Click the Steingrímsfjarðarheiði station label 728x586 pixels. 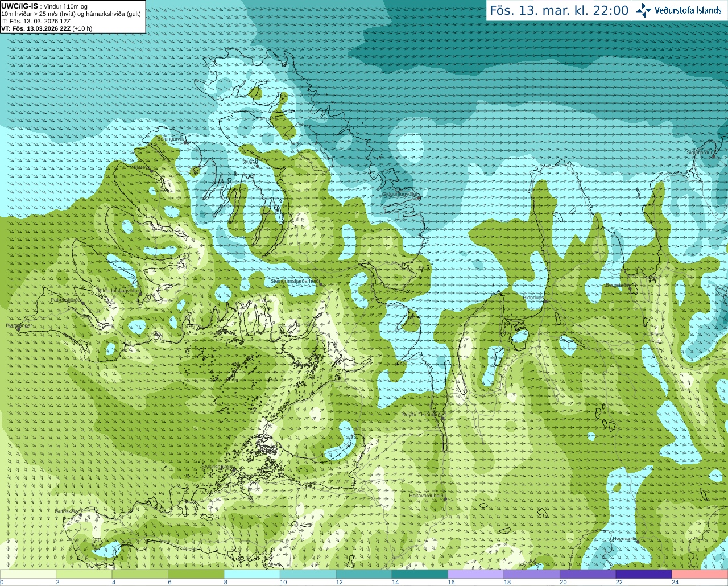click(x=295, y=281)
